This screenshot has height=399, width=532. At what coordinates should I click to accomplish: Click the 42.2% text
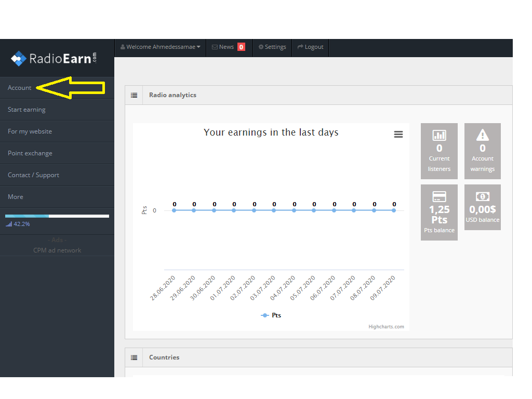22,224
